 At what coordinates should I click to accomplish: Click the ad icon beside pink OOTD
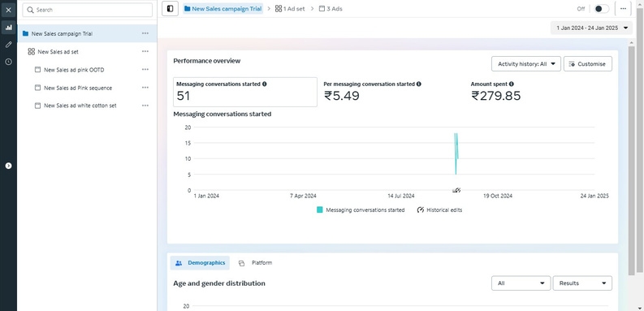point(38,70)
